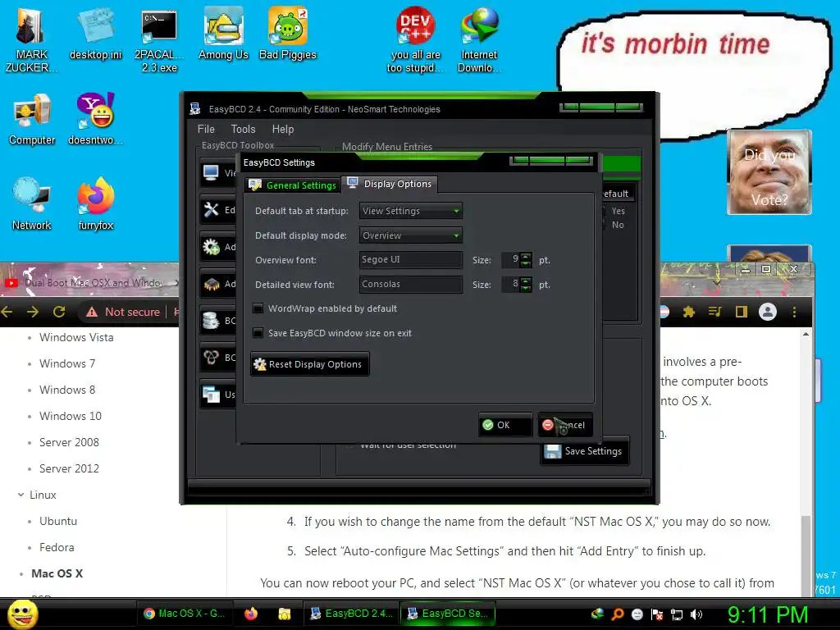The height and width of the screenshot is (630, 840).
Task: Click the media control playlist icon in Chrome
Action: pyautogui.click(x=715, y=312)
